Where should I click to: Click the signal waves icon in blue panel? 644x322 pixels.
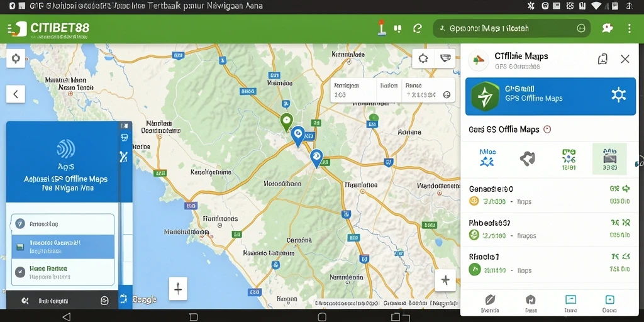coord(65,149)
